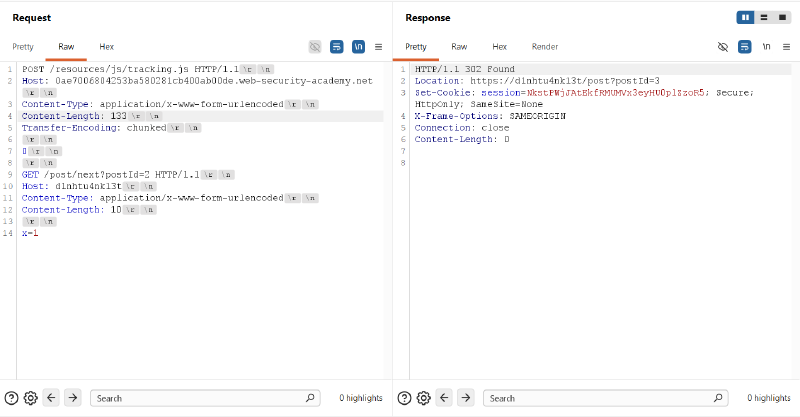
Task: Open the Render tab in Response panel
Action: point(545,46)
